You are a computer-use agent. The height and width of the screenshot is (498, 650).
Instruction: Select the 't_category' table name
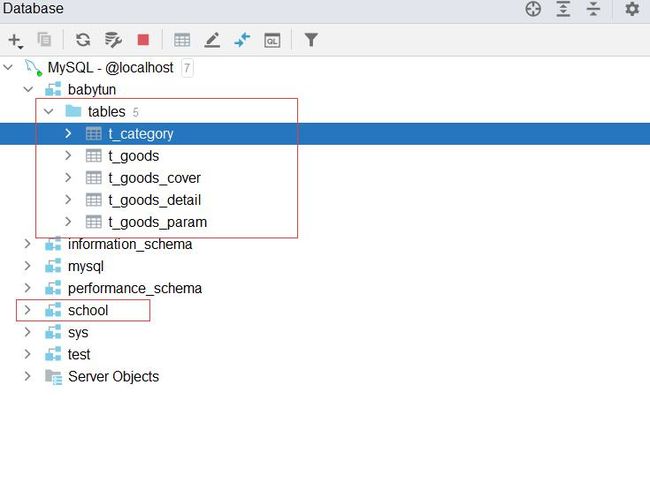(141, 134)
